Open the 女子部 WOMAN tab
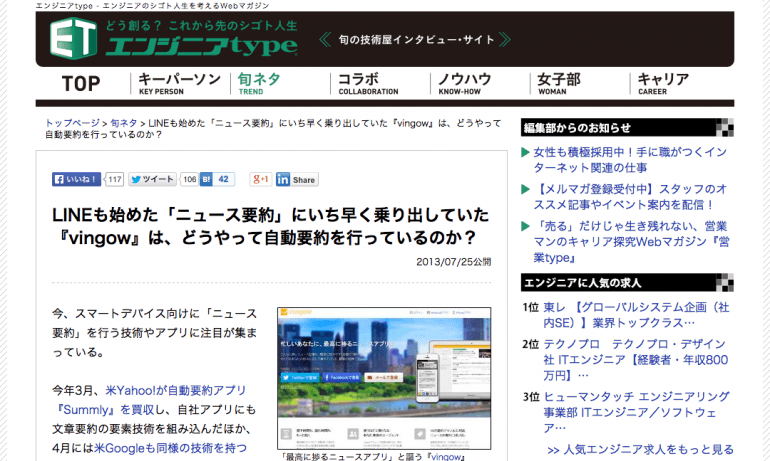Screen dimensions: 770x461 point(559,83)
